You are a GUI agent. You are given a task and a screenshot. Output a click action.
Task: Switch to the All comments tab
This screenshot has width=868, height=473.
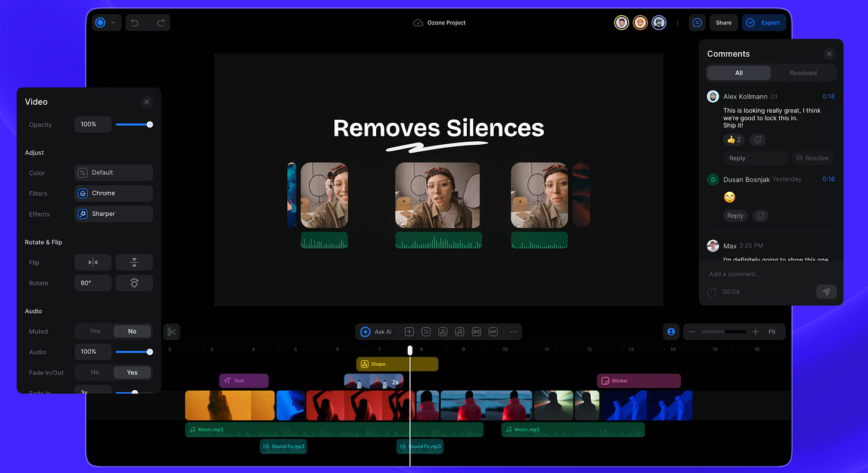click(x=739, y=73)
